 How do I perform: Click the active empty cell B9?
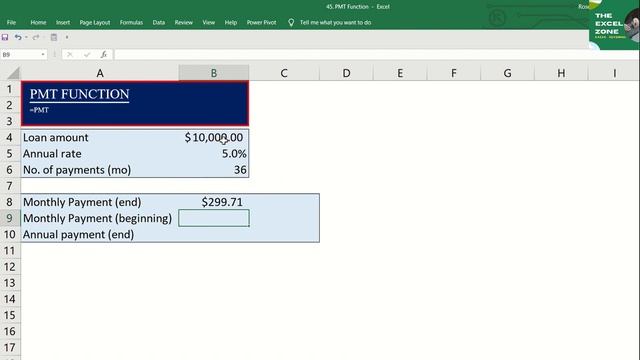214,218
